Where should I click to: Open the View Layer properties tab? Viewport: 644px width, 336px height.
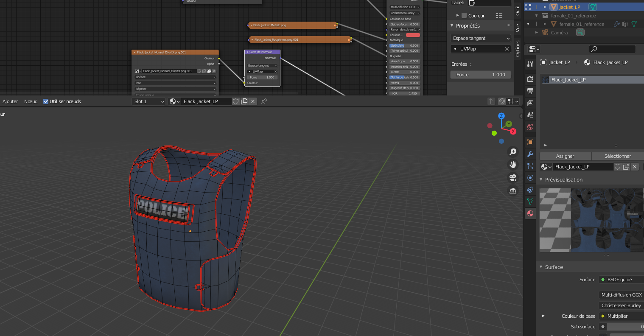coord(530,103)
